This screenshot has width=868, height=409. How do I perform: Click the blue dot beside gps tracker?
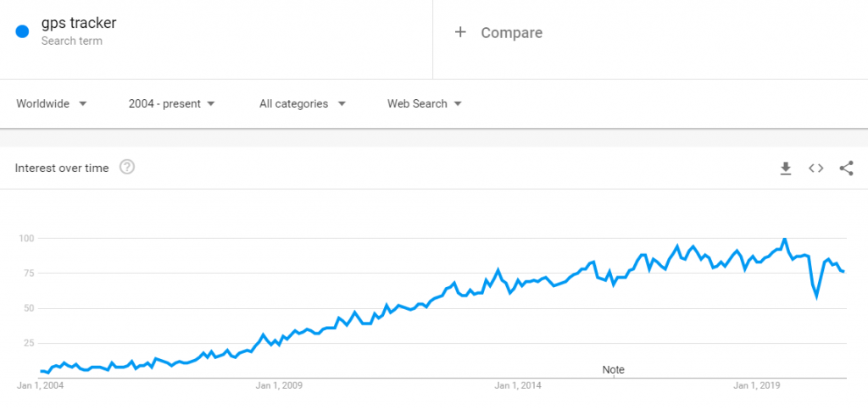coord(23,31)
